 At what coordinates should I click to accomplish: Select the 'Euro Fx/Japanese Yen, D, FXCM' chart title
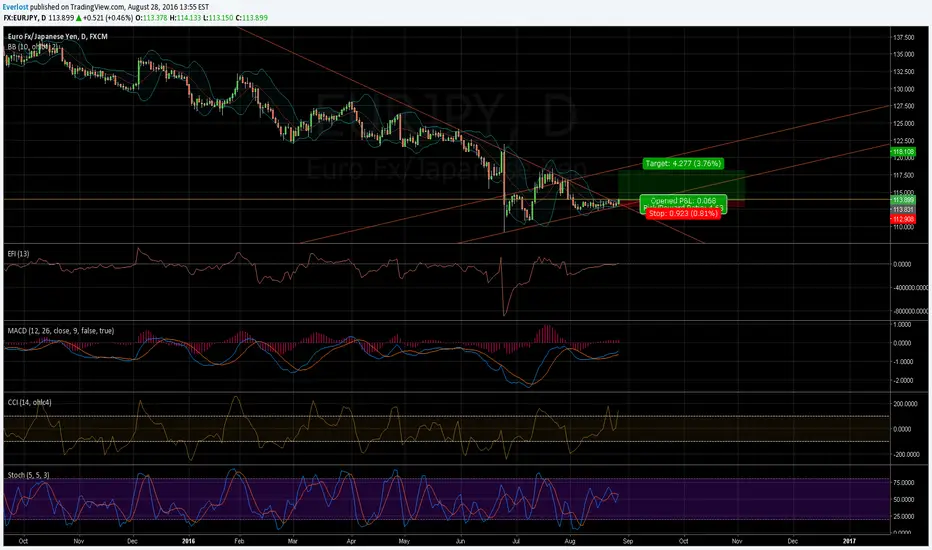pyautogui.click(x=58, y=36)
